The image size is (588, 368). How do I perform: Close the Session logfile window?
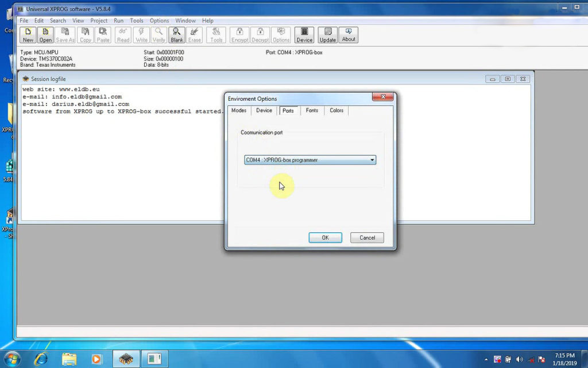523,79
